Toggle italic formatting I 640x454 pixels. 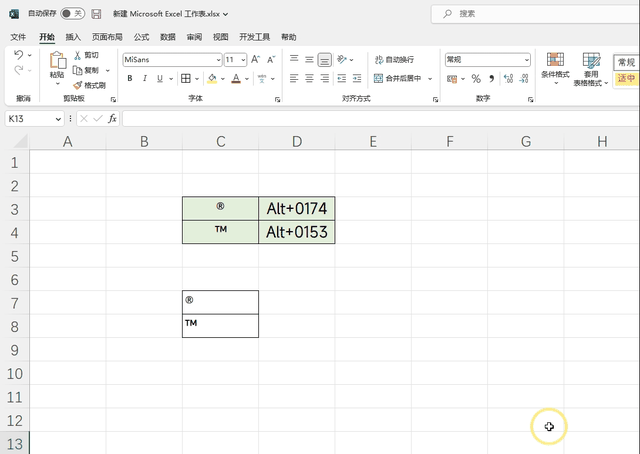(144, 78)
